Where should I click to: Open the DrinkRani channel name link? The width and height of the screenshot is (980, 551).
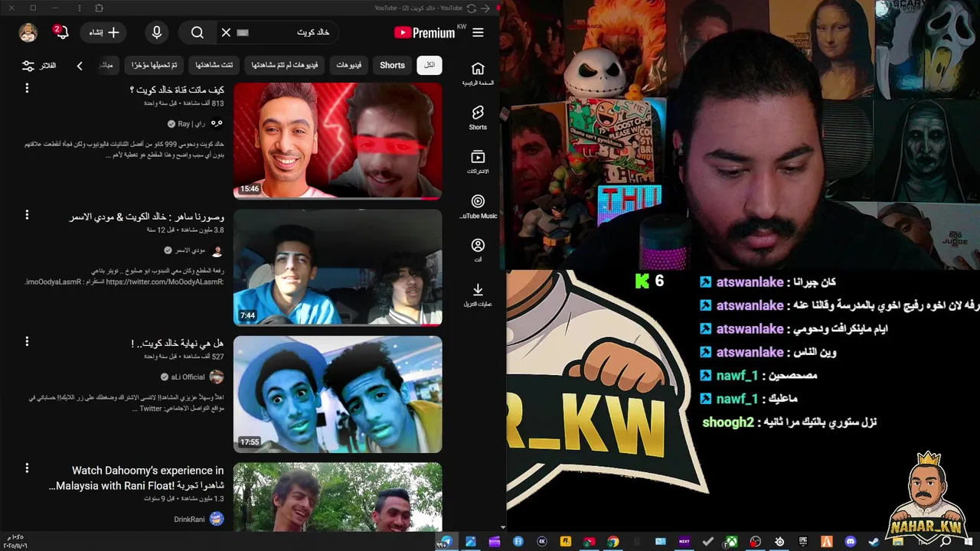(x=189, y=520)
